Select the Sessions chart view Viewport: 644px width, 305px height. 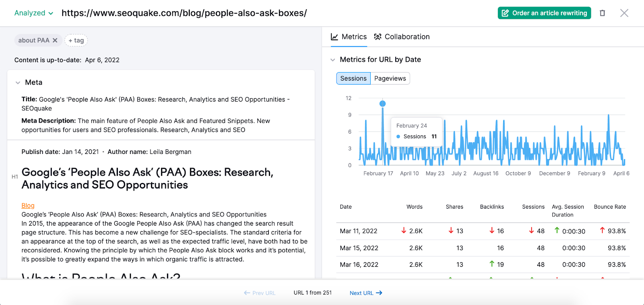353,78
